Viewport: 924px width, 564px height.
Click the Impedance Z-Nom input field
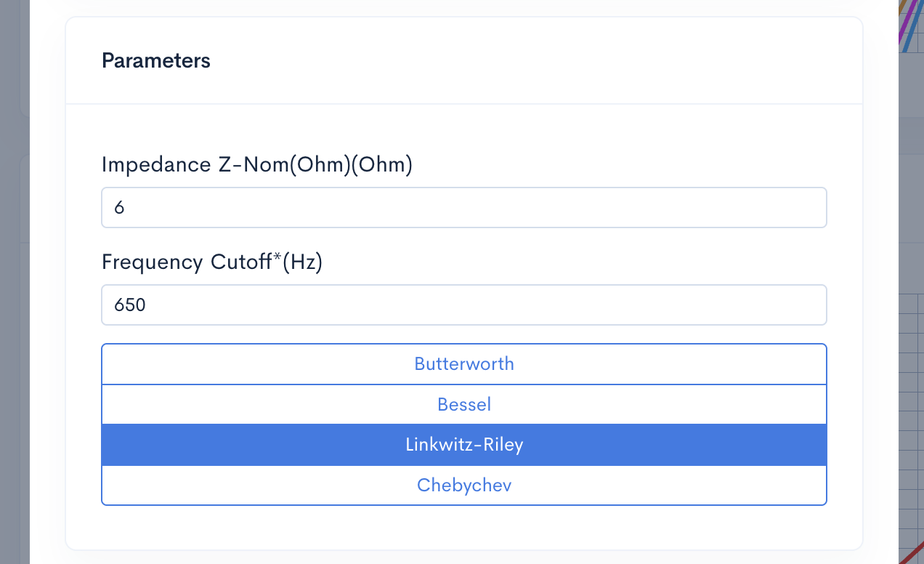pyautogui.click(x=463, y=208)
